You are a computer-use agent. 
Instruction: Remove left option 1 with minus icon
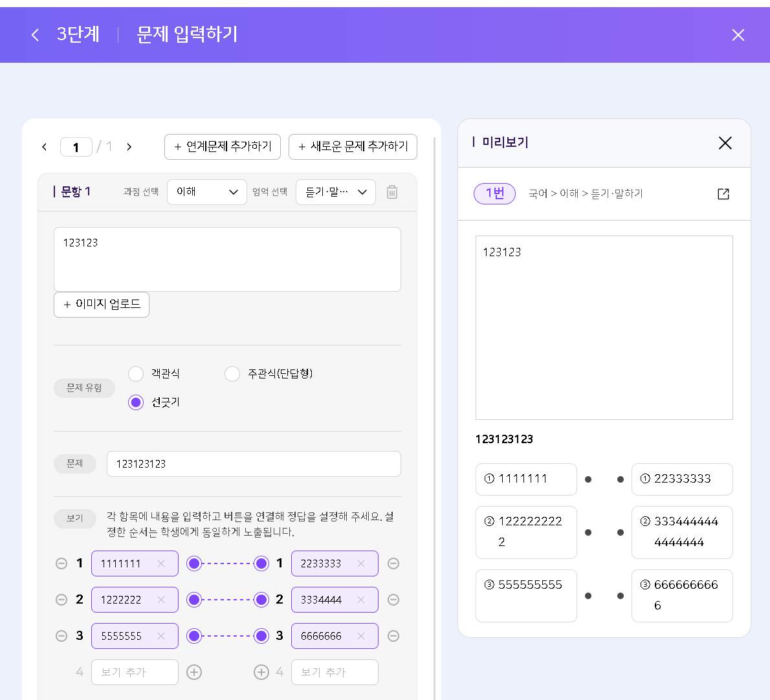point(61,563)
